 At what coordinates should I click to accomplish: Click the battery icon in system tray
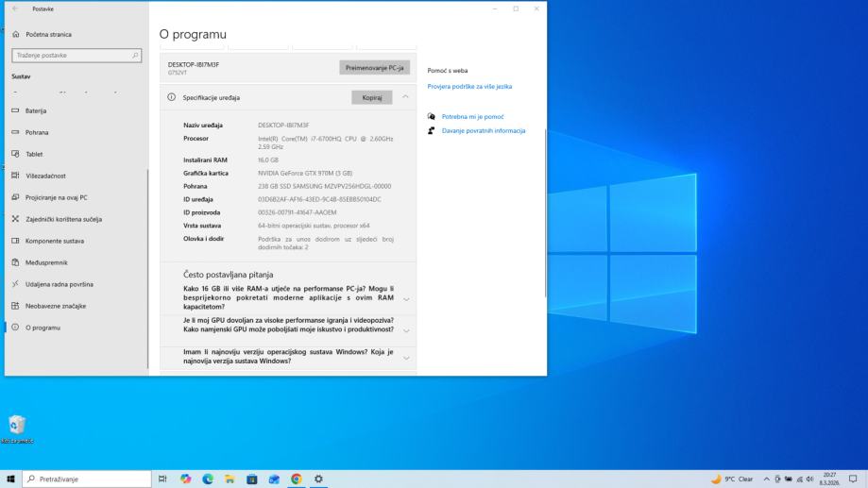point(789,480)
